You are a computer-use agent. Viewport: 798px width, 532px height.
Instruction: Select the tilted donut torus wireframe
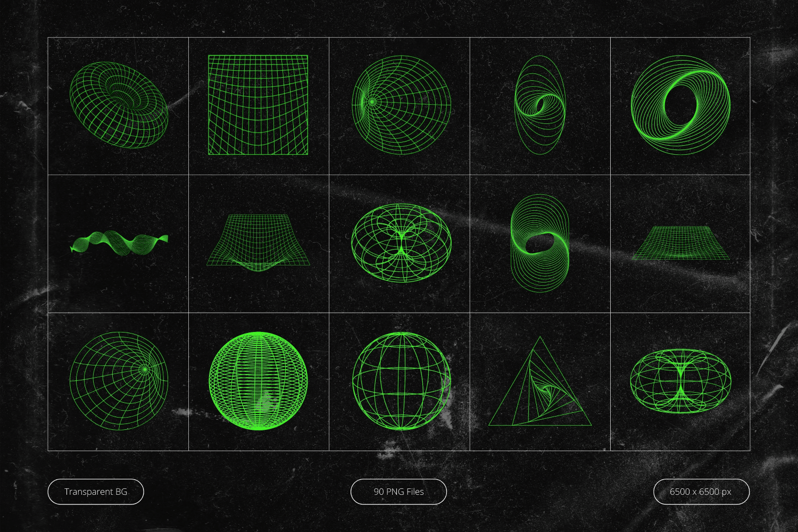point(119,105)
